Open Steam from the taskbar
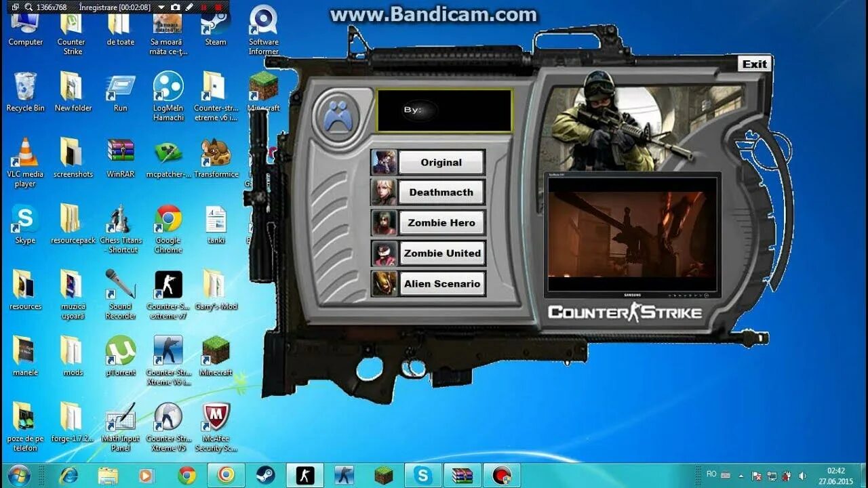868x488 pixels. pos(265,475)
